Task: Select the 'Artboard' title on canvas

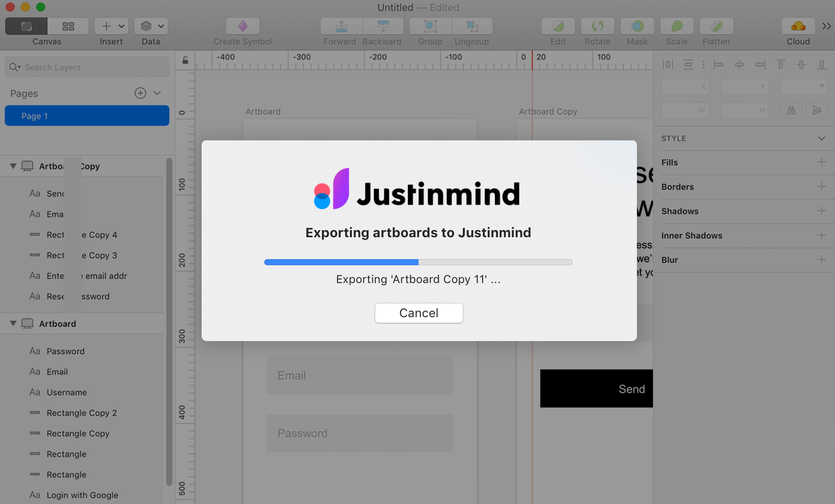Action: point(263,111)
